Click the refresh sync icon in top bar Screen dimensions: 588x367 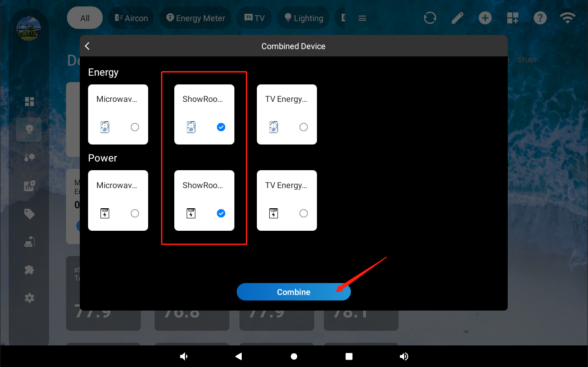(x=430, y=18)
